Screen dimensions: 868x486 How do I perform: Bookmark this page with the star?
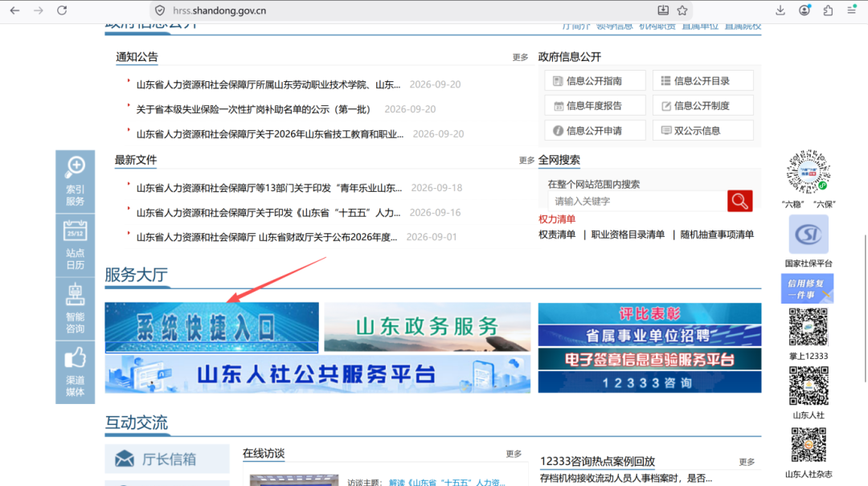(682, 10)
